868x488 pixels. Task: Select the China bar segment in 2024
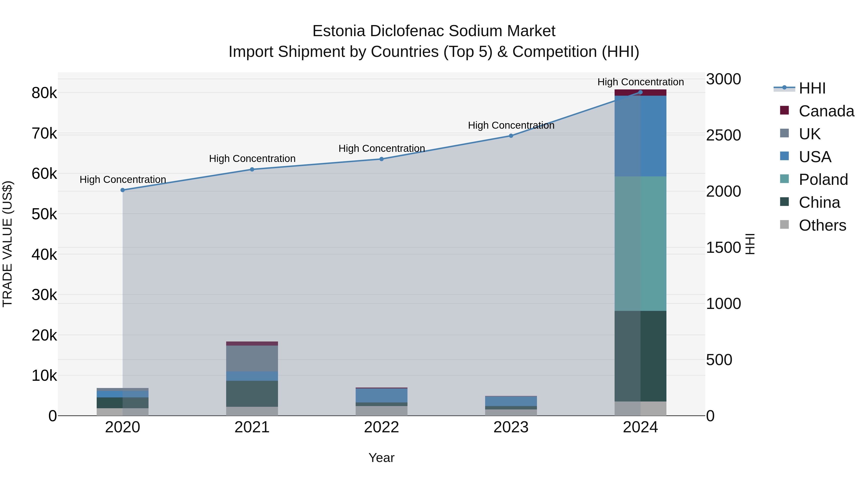pyautogui.click(x=640, y=356)
